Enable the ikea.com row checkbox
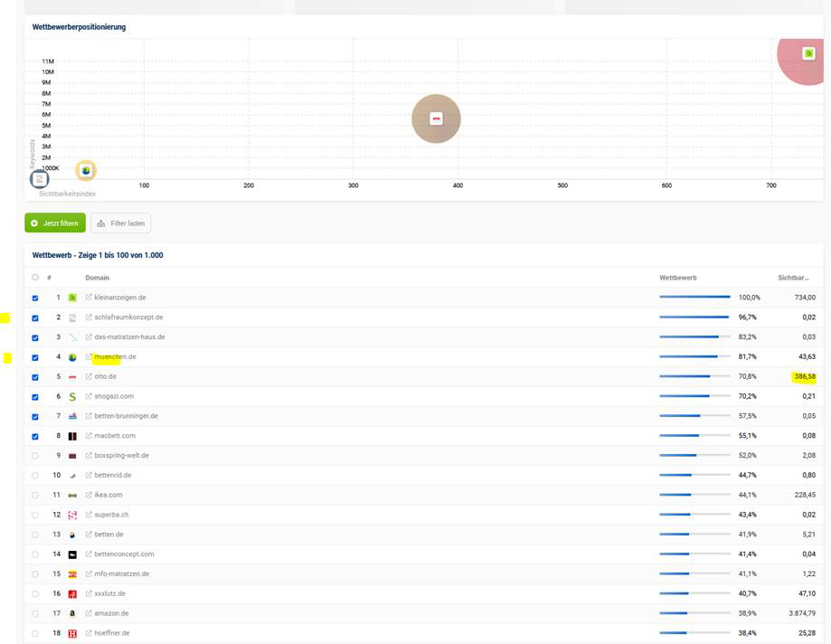This screenshot has height=644, width=831. tap(35, 495)
